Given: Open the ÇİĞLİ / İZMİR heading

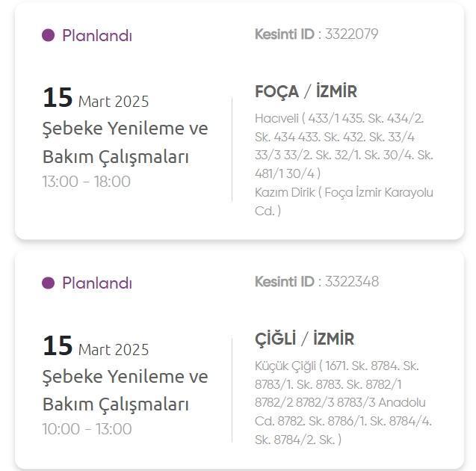Looking at the screenshot, I should pos(304,339).
